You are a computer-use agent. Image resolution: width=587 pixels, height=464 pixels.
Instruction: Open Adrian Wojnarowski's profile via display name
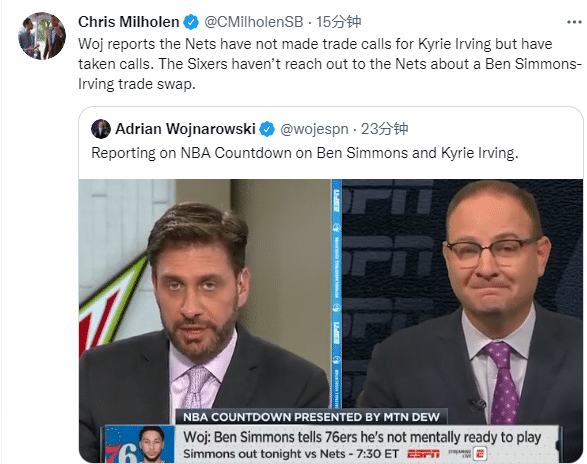point(185,129)
